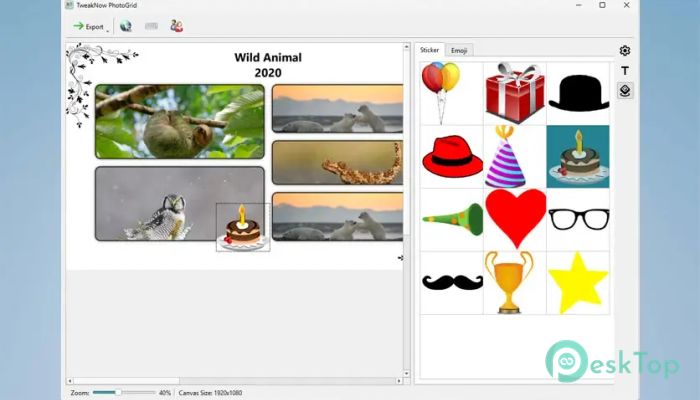
Task: Pick the gold trophy sticker
Action: click(515, 283)
